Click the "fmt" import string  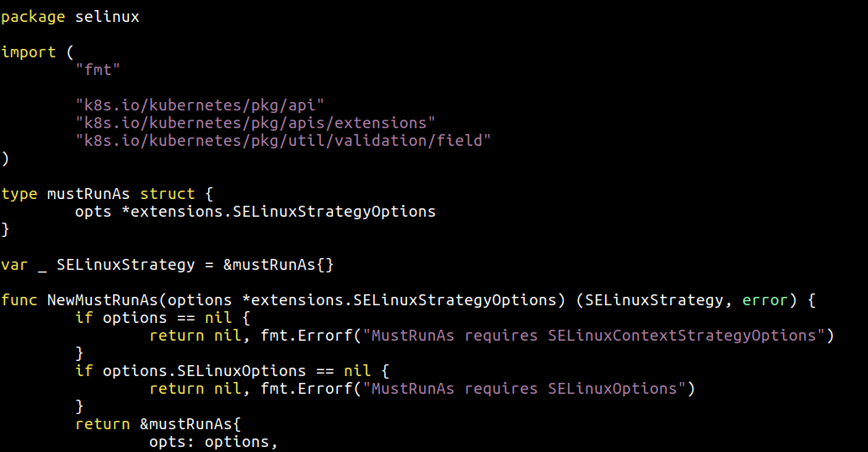[x=98, y=70]
